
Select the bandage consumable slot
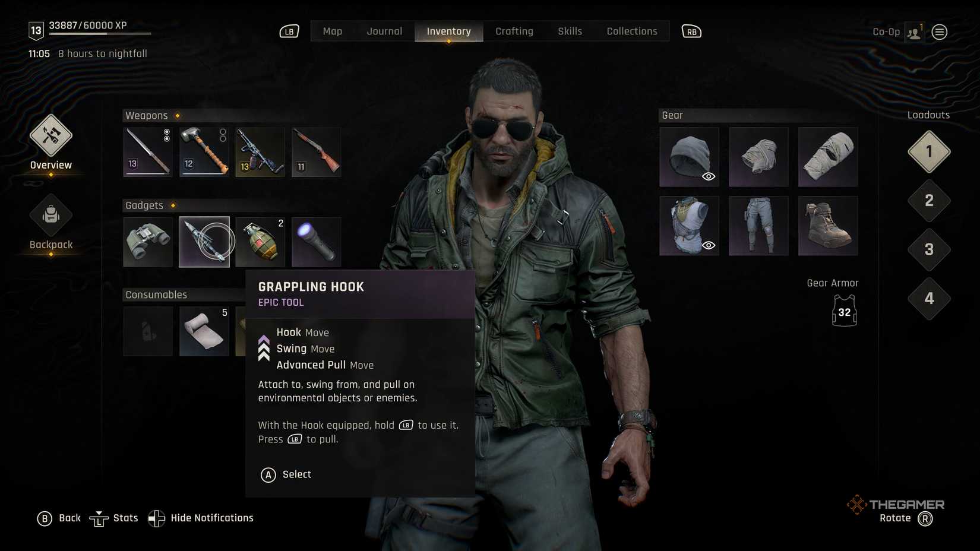(204, 331)
